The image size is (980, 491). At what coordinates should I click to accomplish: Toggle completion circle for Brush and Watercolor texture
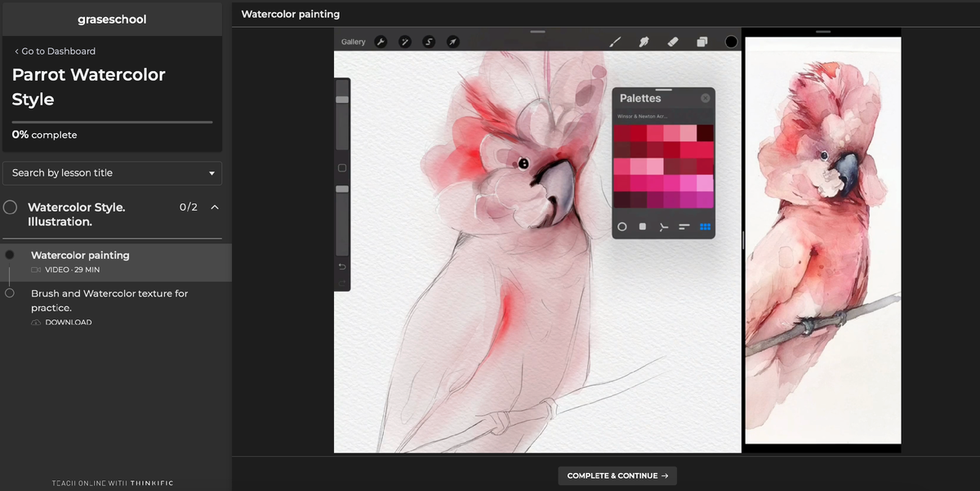(10, 293)
